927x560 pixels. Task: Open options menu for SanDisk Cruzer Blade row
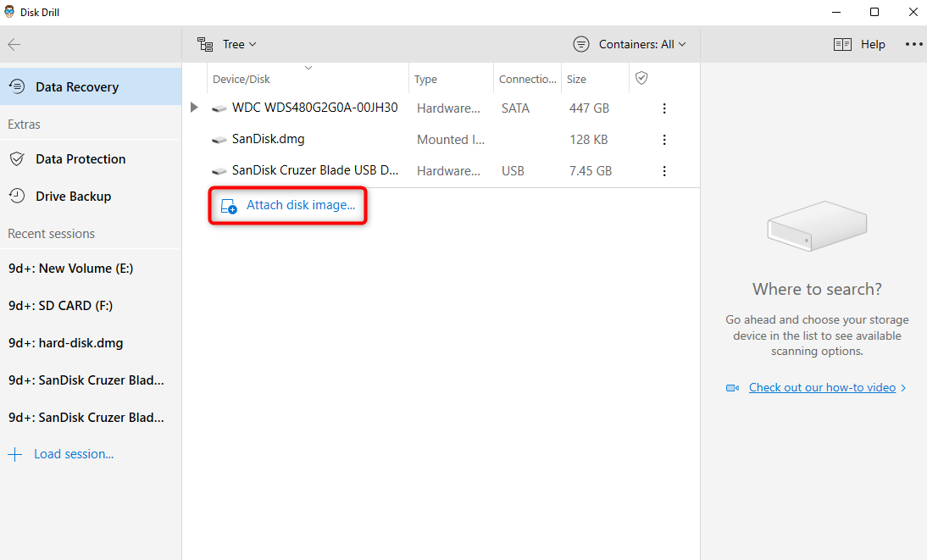click(x=664, y=171)
